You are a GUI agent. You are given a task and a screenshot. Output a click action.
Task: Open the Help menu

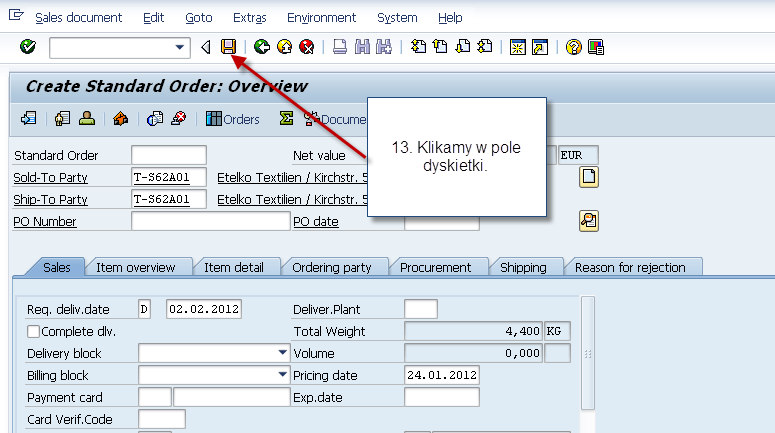(x=450, y=18)
